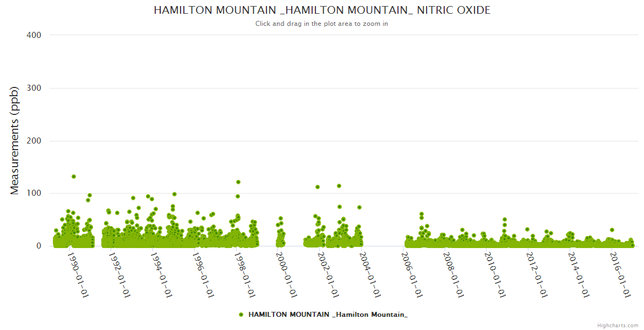The height and width of the screenshot is (330, 644).
Task: Open the Highcharts.com credit link
Action: point(618,325)
